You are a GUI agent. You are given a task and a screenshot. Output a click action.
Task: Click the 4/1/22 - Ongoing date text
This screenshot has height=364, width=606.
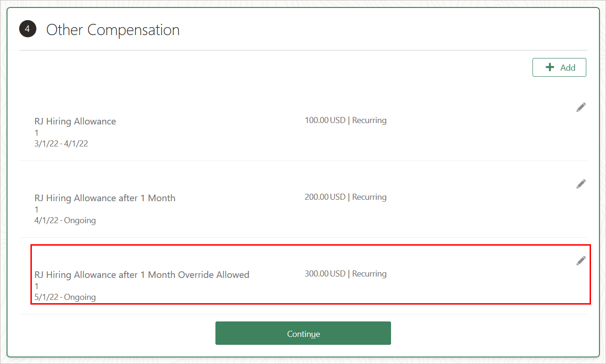click(x=65, y=220)
